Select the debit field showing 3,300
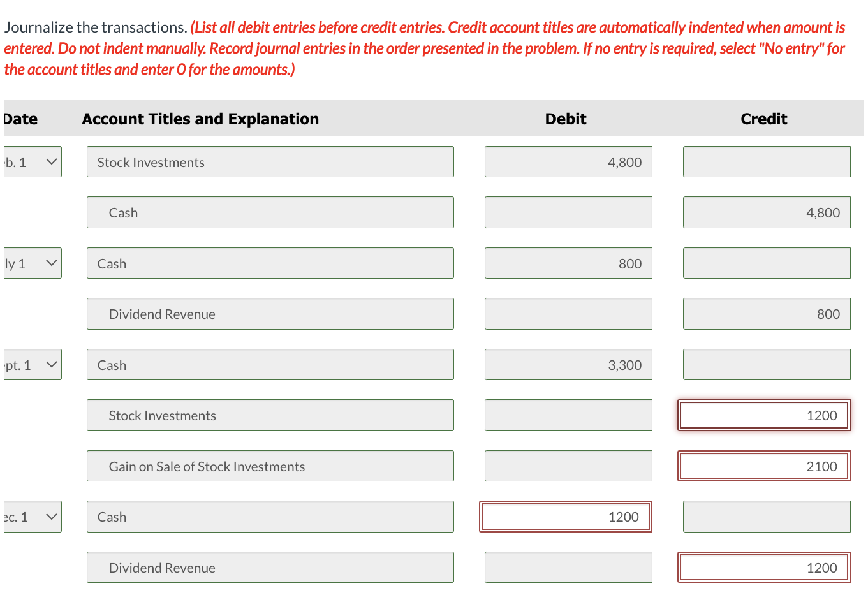The width and height of the screenshot is (868, 595). (x=568, y=365)
